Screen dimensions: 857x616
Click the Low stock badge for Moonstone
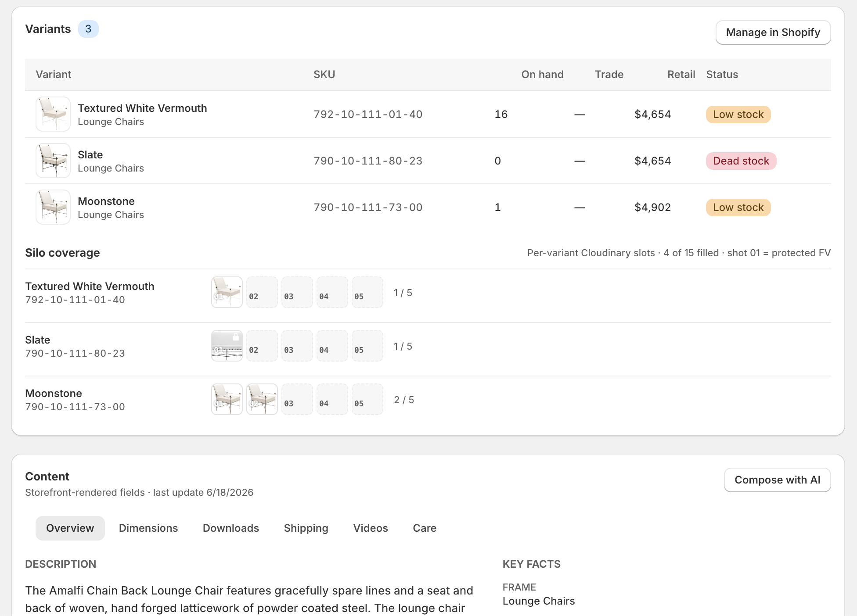point(738,208)
